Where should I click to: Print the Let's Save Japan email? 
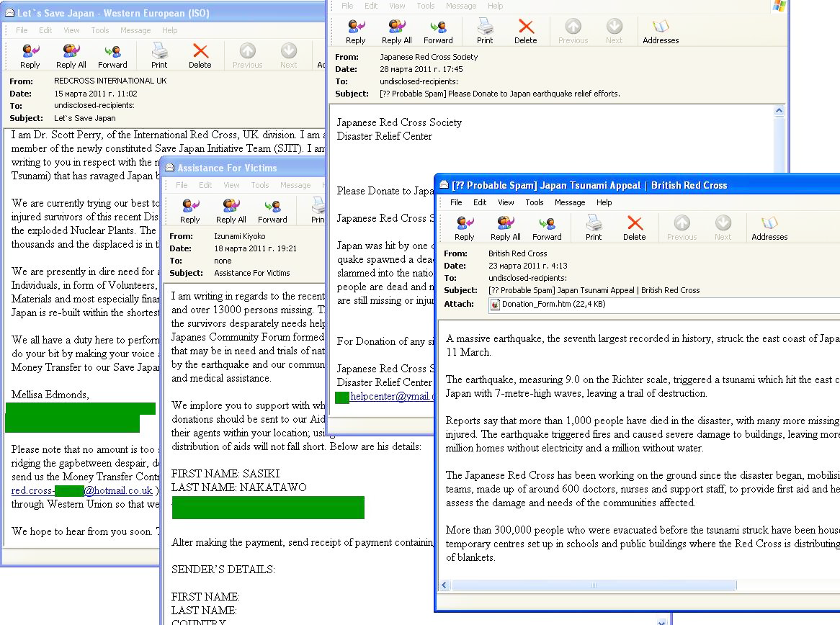coord(158,56)
